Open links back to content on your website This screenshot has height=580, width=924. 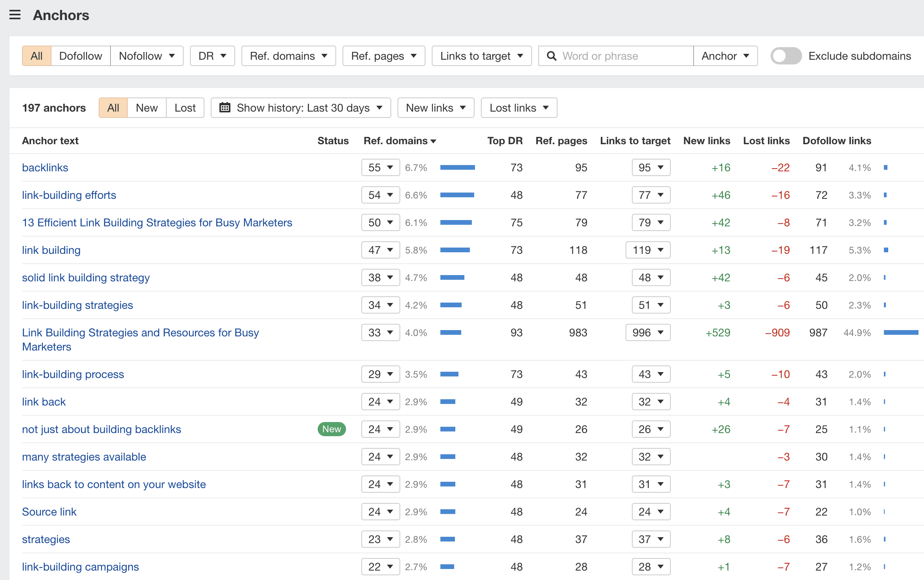coord(114,484)
